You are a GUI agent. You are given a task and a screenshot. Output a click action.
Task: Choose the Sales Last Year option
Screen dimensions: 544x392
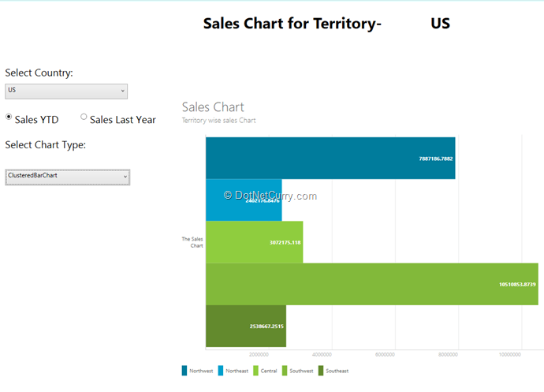(84, 117)
